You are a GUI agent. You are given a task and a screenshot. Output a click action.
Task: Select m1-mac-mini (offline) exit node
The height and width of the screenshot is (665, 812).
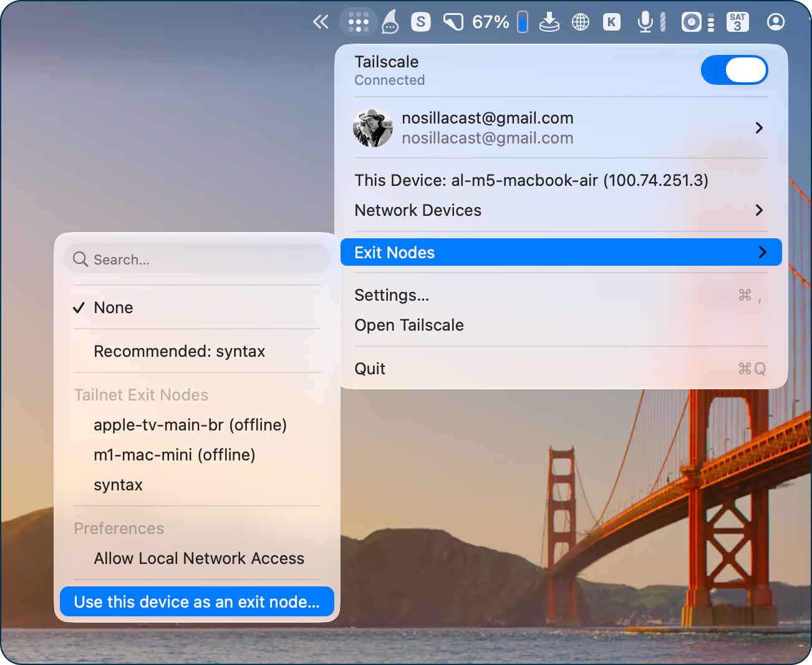(197, 455)
